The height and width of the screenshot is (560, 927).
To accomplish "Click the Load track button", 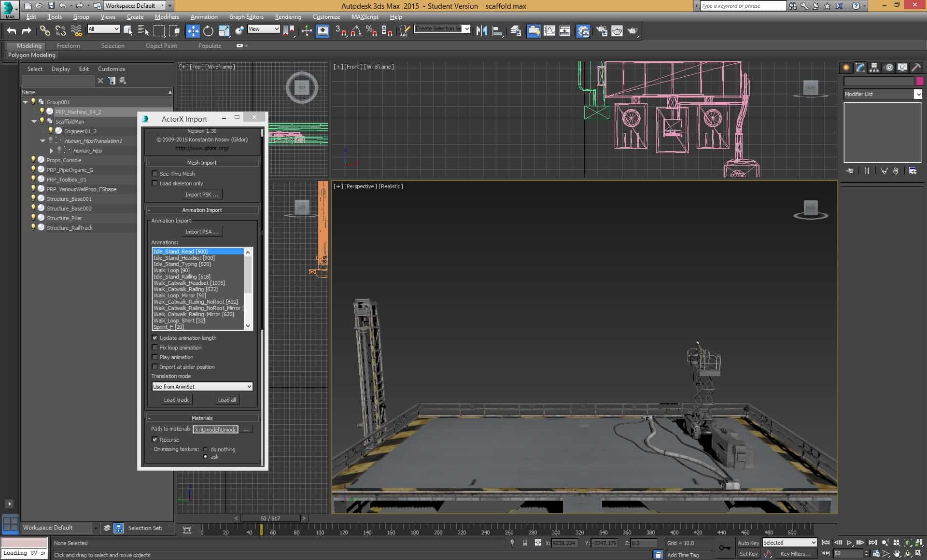I will pyautogui.click(x=176, y=400).
